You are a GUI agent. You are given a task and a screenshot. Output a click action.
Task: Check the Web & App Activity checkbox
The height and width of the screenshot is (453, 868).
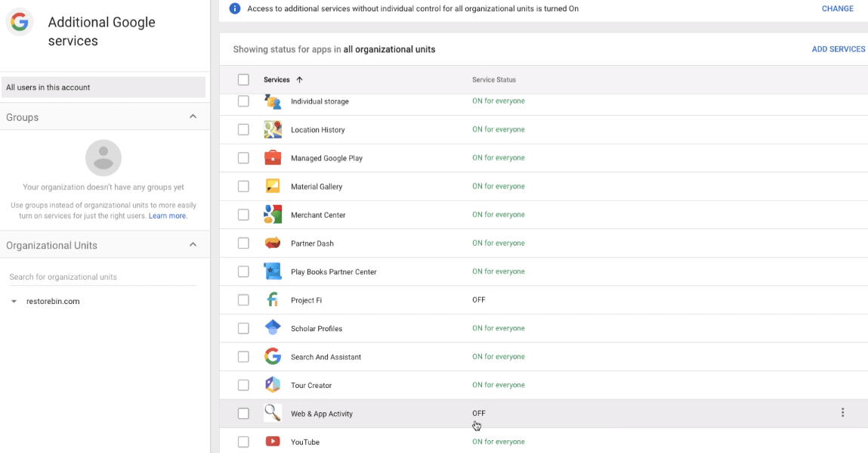tap(243, 413)
